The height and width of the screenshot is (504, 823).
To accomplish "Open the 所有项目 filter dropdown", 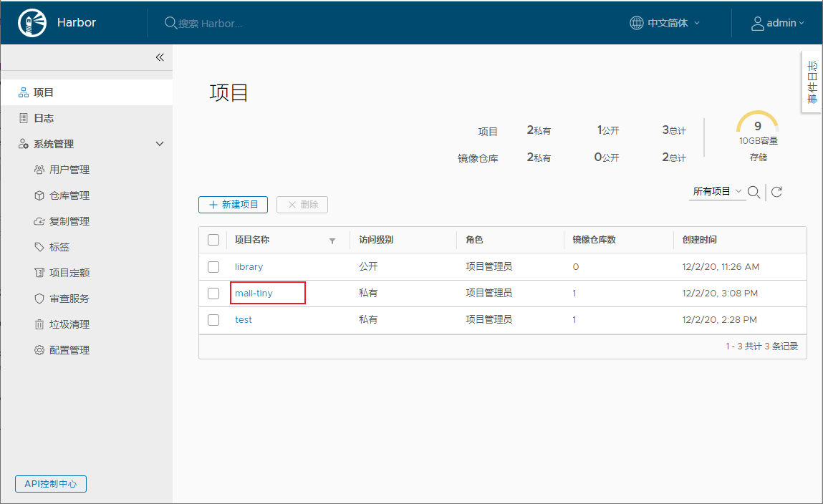I will (x=717, y=191).
